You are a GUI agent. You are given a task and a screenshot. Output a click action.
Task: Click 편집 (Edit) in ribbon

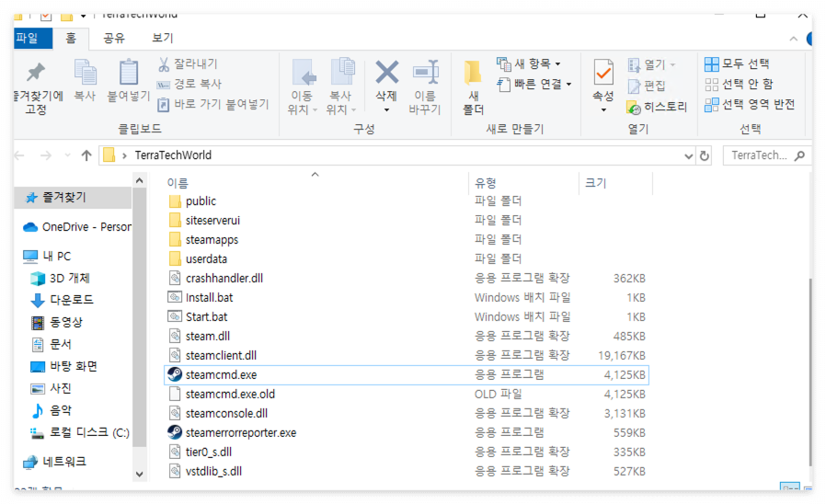(647, 86)
